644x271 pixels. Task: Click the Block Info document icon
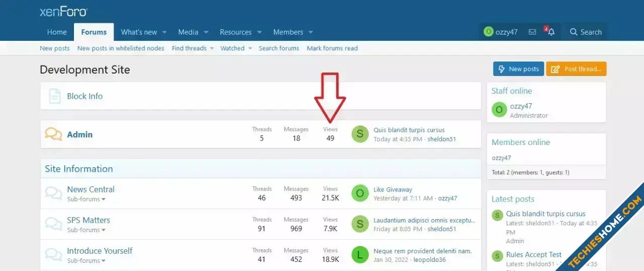click(55, 96)
